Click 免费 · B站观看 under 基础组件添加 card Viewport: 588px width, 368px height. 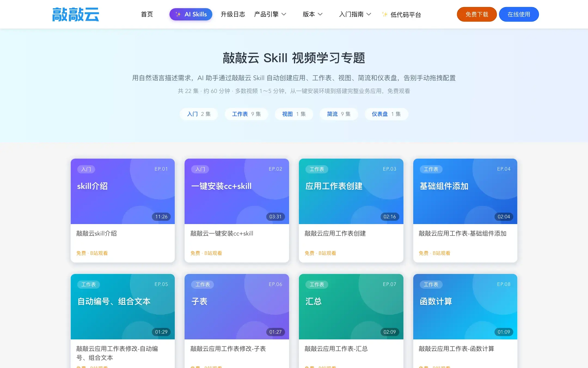pyautogui.click(x=434, y=253)
